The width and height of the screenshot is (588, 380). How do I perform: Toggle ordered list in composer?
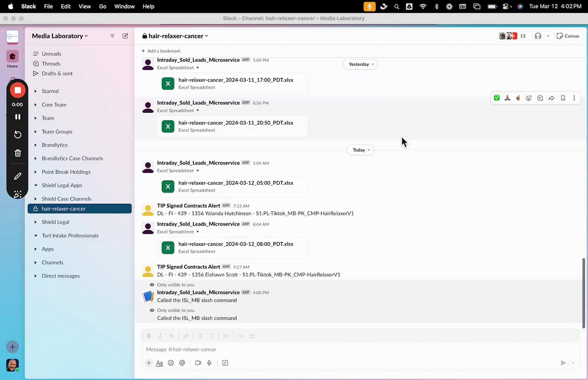pos(201,336)
